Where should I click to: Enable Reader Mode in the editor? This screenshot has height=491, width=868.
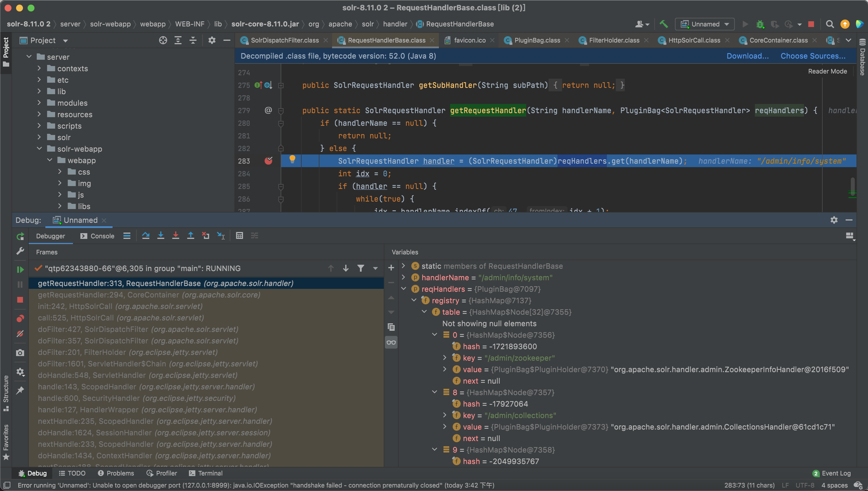[827, 71]
